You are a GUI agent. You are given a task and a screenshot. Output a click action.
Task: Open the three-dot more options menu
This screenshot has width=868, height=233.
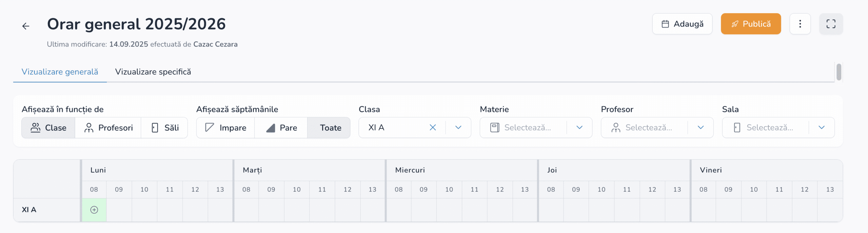(x=800, y=24)
